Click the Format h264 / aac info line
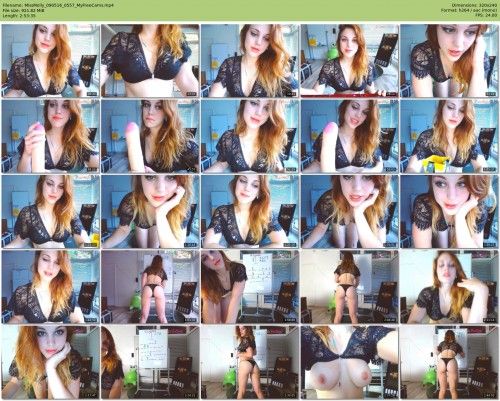Image resolution: width=500 pixels, height=401 pixels. [x=470, y=11]
